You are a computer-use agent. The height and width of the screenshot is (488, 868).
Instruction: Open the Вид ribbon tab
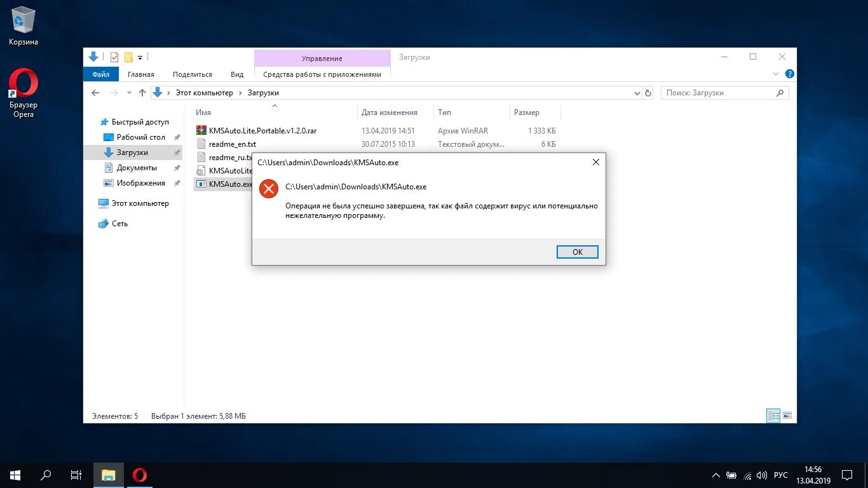click(x=237, y=74)
